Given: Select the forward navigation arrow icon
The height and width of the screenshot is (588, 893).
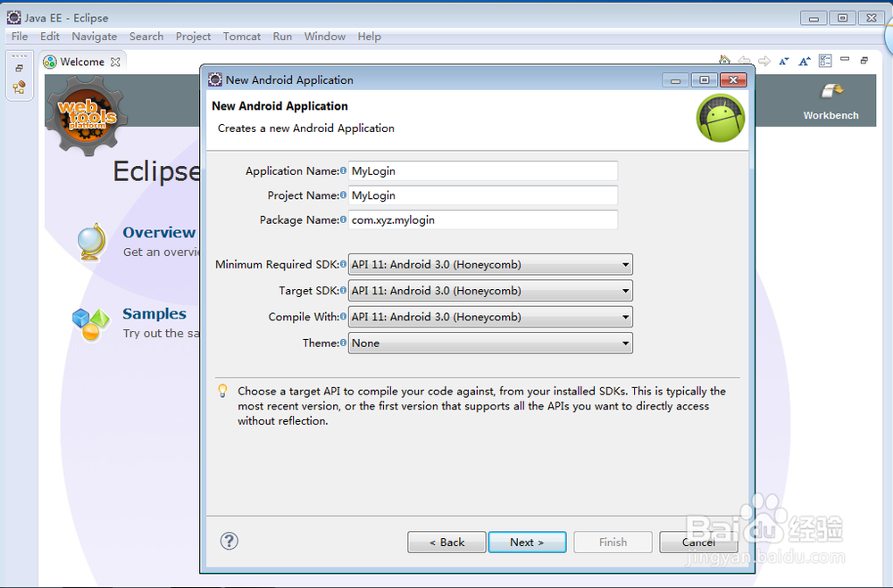Looking at the screenshot, I should point(764,60).
